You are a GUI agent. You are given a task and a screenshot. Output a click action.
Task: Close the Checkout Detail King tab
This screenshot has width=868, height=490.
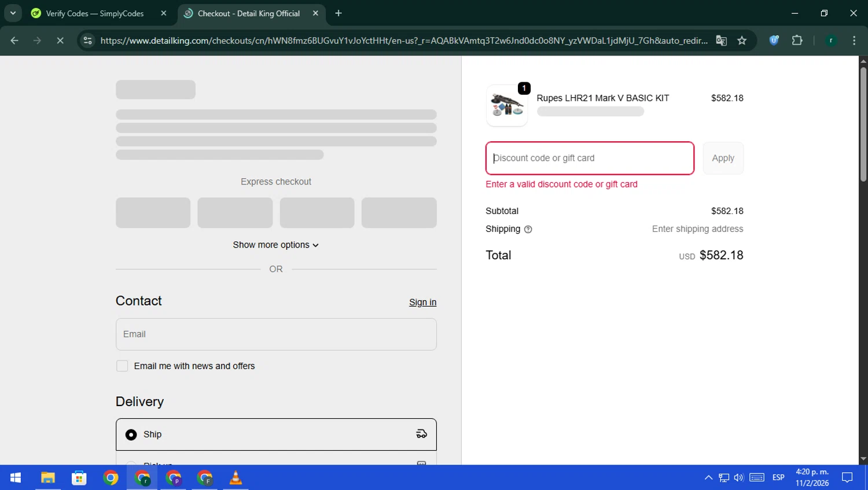point(315,13)
